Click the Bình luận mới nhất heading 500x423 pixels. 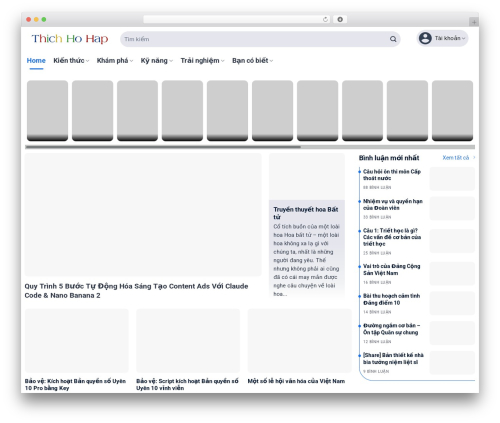[389, 158]
